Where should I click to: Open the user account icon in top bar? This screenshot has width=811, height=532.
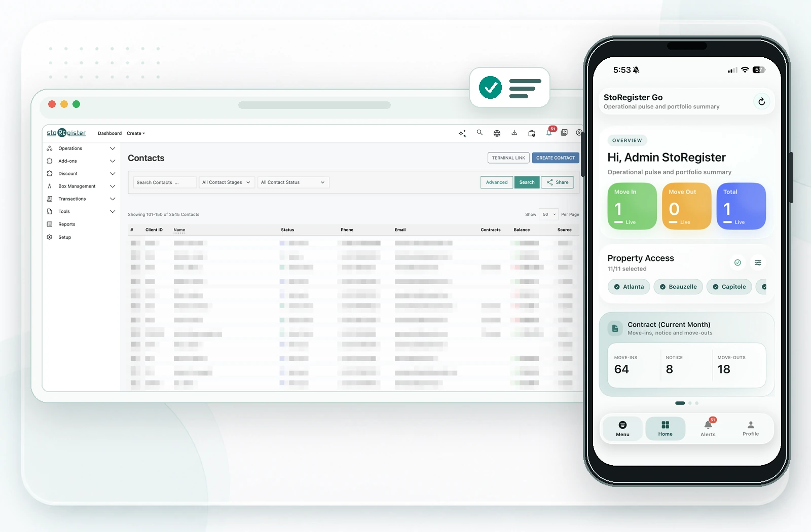579,133
